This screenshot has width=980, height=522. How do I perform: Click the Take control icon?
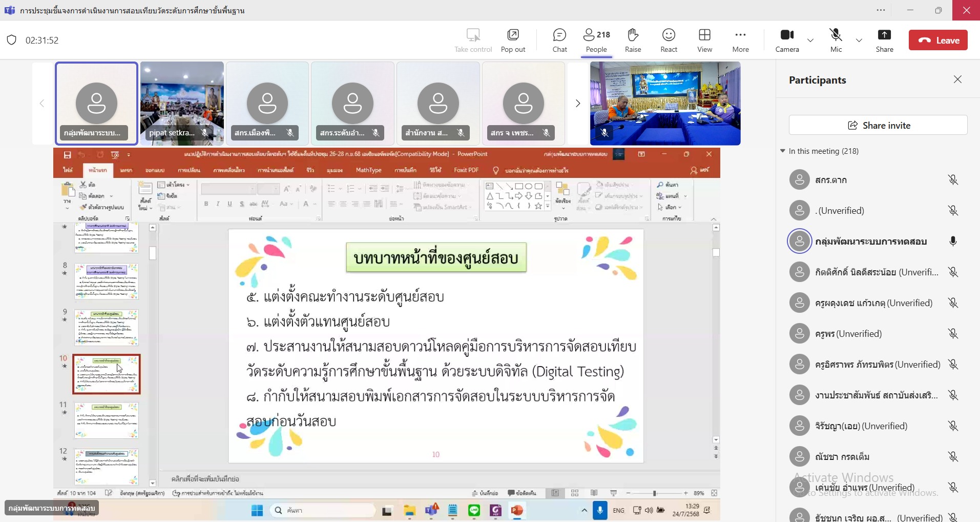click(x=473, y=35)
